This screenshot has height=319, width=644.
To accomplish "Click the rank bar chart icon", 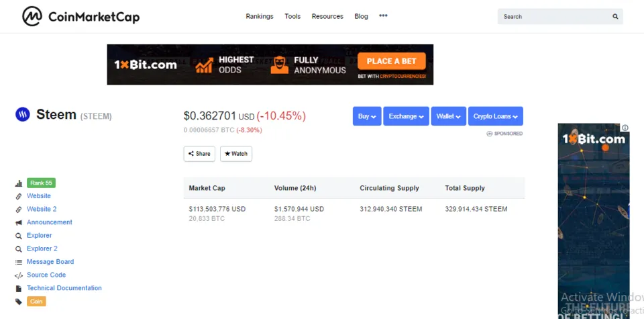I will click(x=19, y=183).
